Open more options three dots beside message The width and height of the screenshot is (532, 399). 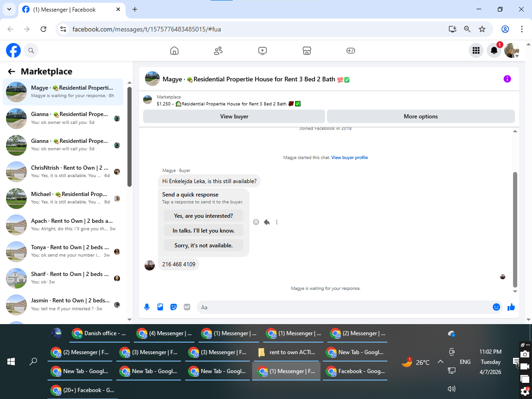click(277, 222)
